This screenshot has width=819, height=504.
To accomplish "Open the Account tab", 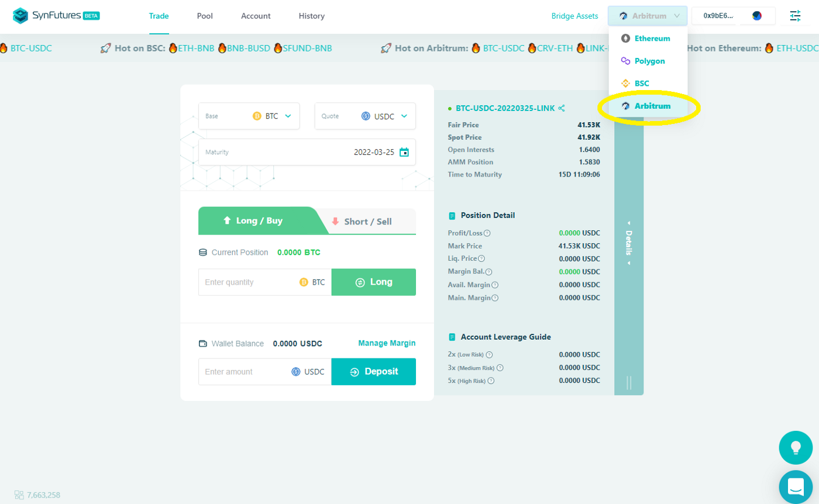I will (256, 16).
